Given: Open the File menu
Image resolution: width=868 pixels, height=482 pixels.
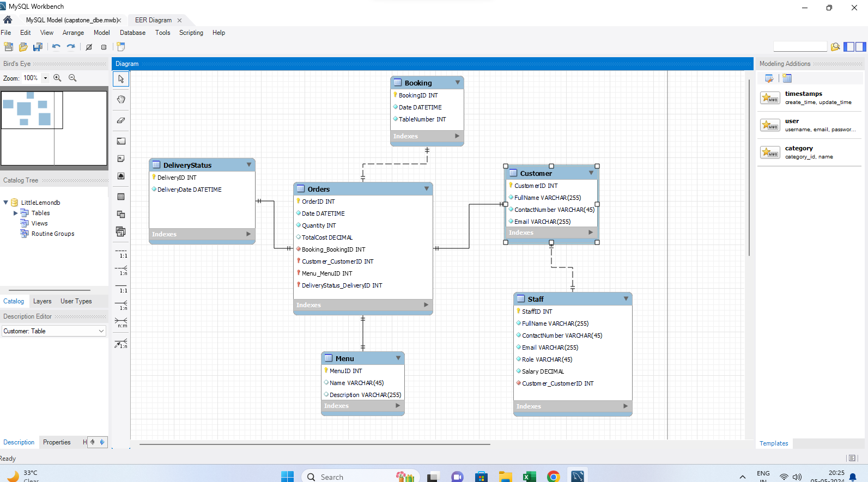Looking at the screenshot, I should click(x=5, y=33).
